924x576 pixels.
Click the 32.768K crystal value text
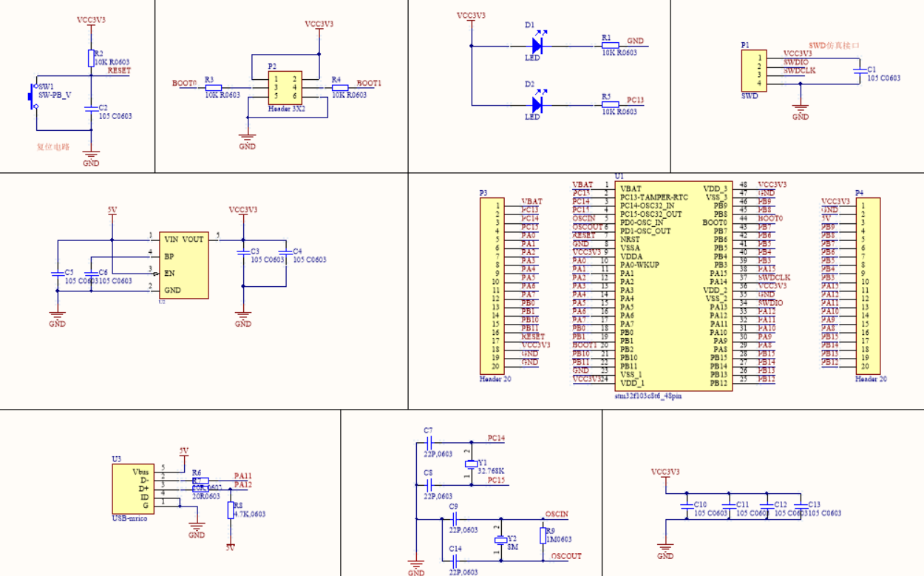(x=491, y=470)
